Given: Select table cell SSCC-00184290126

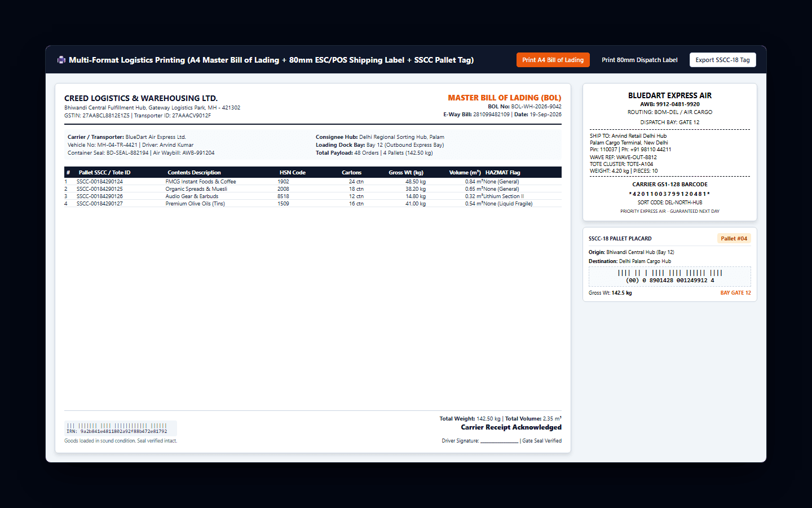Looking at the screenshot, I should click(x=99, y=196).
